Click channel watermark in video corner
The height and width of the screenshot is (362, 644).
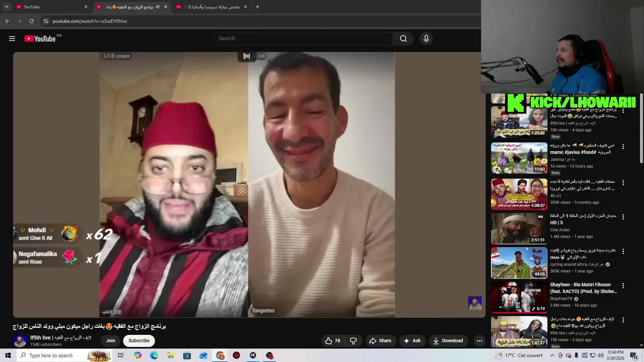[x=475, y=303]
